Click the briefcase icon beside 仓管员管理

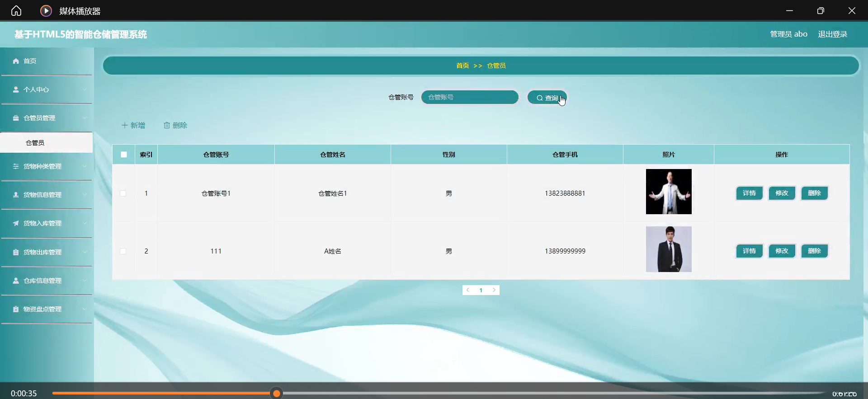click(16, 118)
